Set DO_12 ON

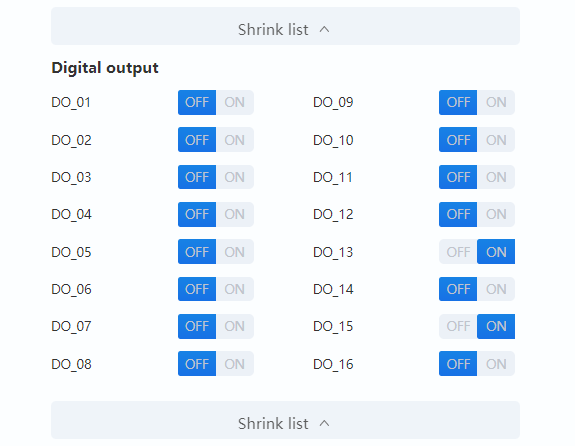tap(496, 214)
